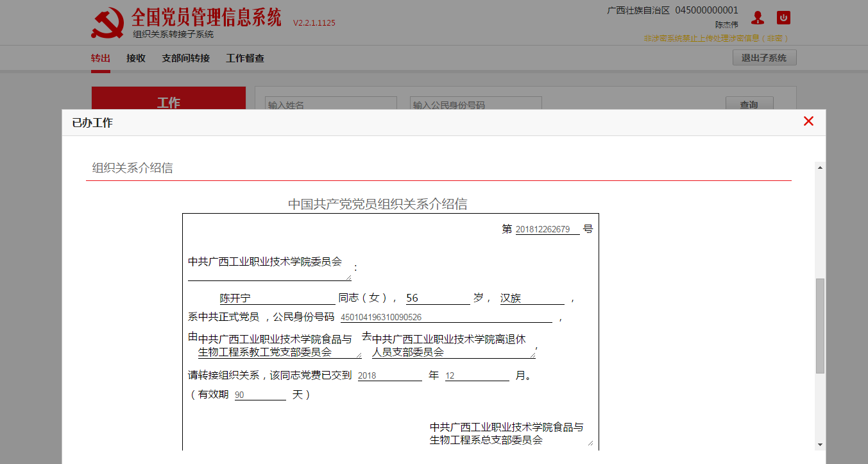868x464 pixels.
Task: Close the 已办工作 dialog
Action: [808, 121]
